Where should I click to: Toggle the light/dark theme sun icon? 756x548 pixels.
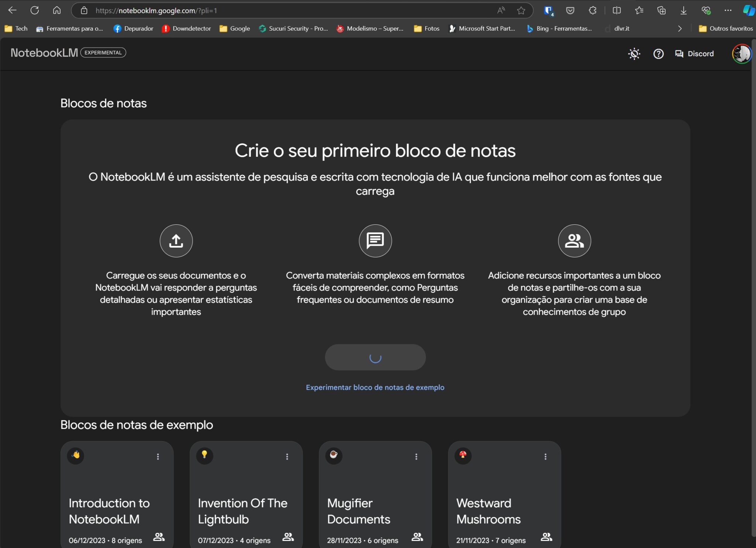click(634, 54)
